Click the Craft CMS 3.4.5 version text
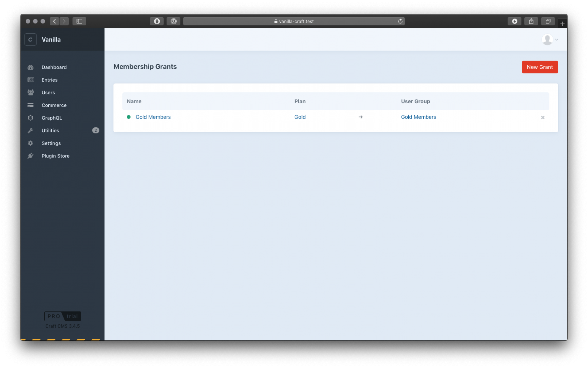Viewport: 588px width, 368px height. [x=63, y=326]
